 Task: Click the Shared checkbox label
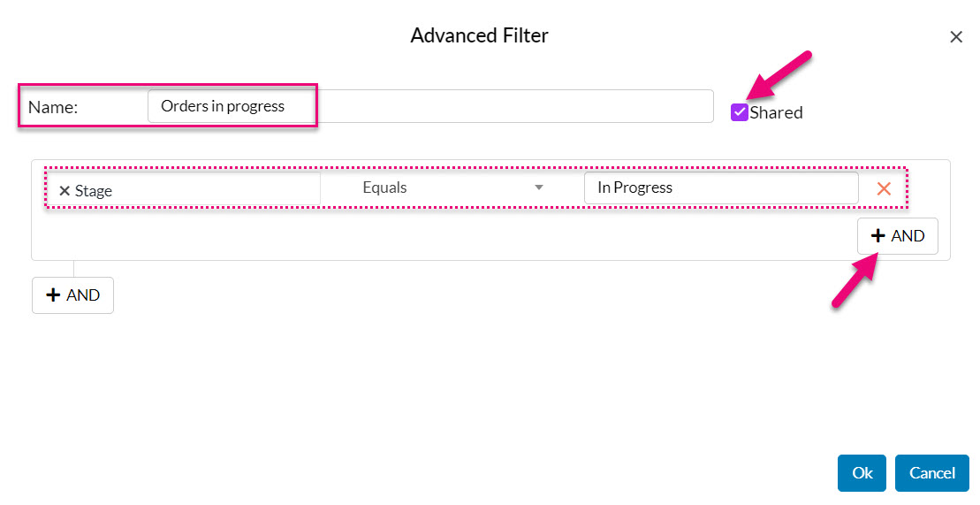(x=776, y=112)
